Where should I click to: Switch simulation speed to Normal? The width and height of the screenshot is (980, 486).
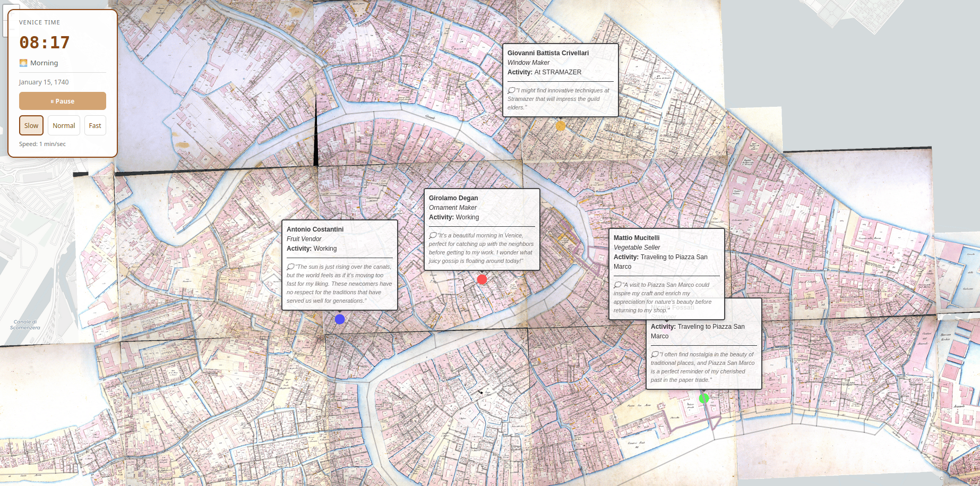(64, 126)
